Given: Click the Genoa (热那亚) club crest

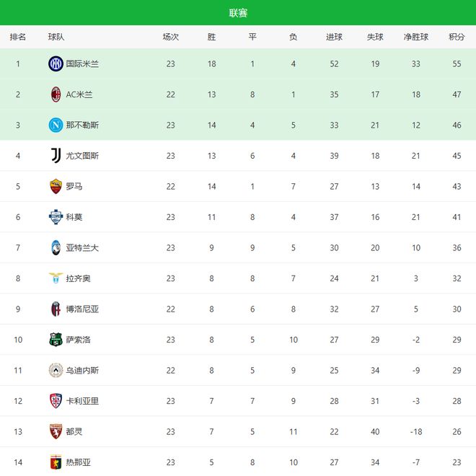Looking at the screenshot, I should pos(56,462).
